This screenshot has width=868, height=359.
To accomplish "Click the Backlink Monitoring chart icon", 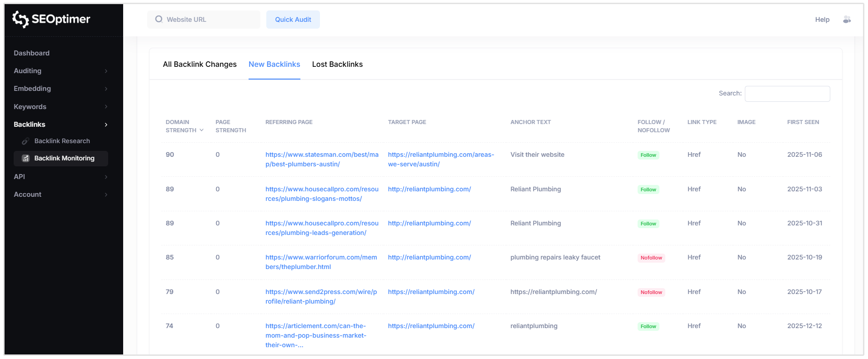I will tap(26, 158).
